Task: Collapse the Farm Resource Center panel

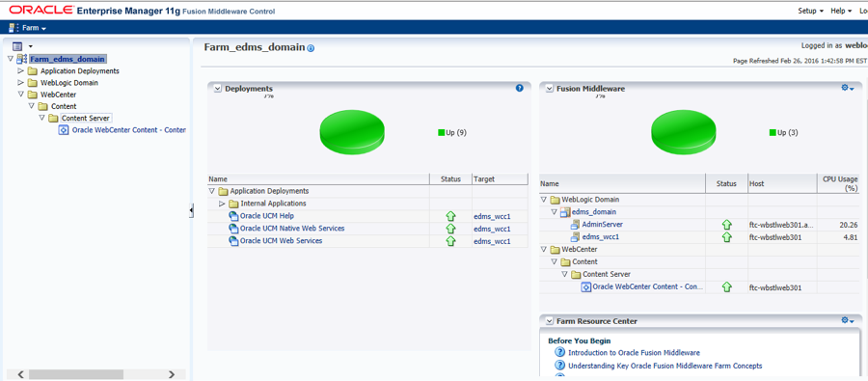Action: tap(549, 321)
